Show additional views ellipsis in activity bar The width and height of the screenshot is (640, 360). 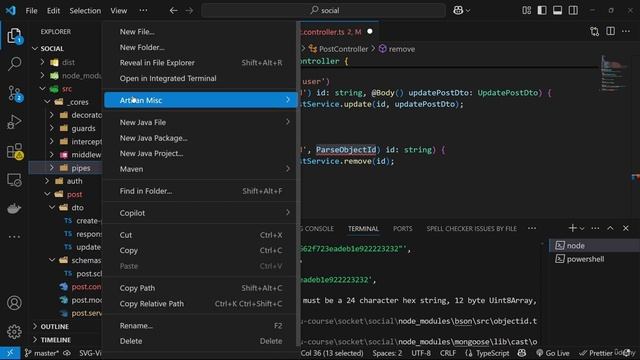pos(14,236)
